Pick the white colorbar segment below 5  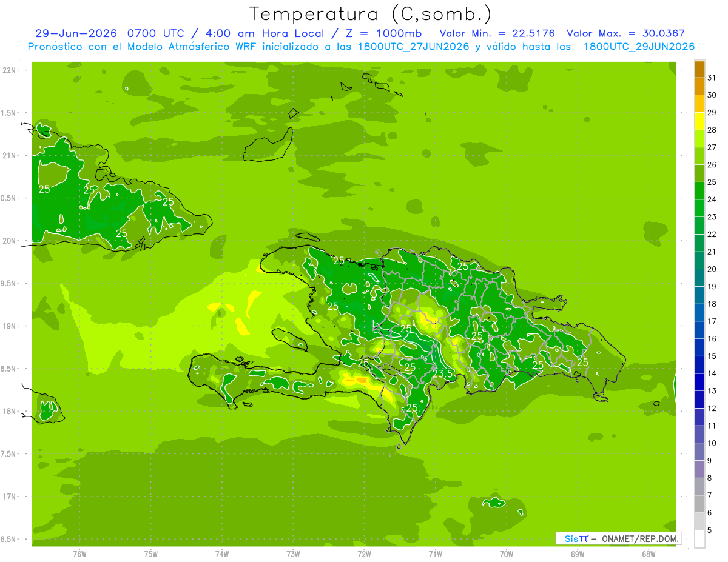tap(699, 539)
